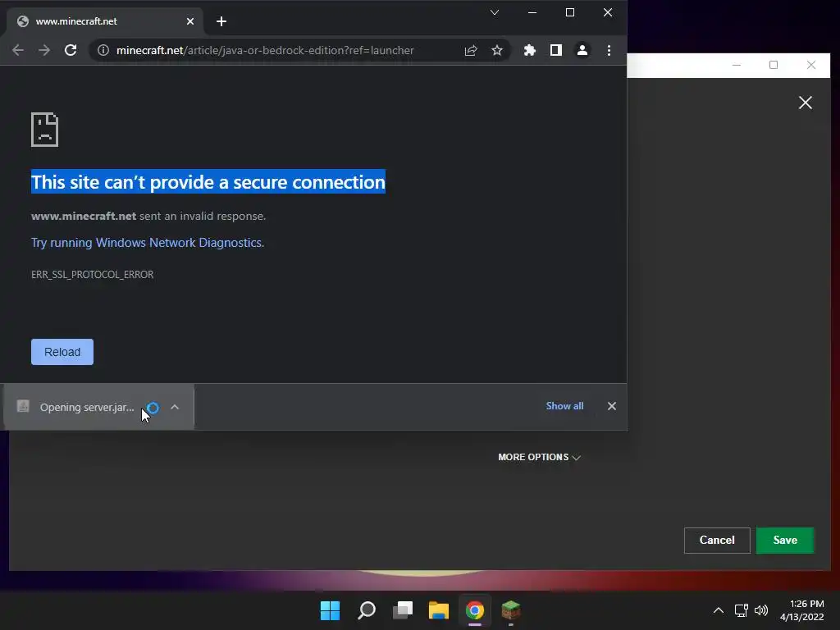
Task: Close the Minecraft launcher dialog X
Action: point(806,103)
